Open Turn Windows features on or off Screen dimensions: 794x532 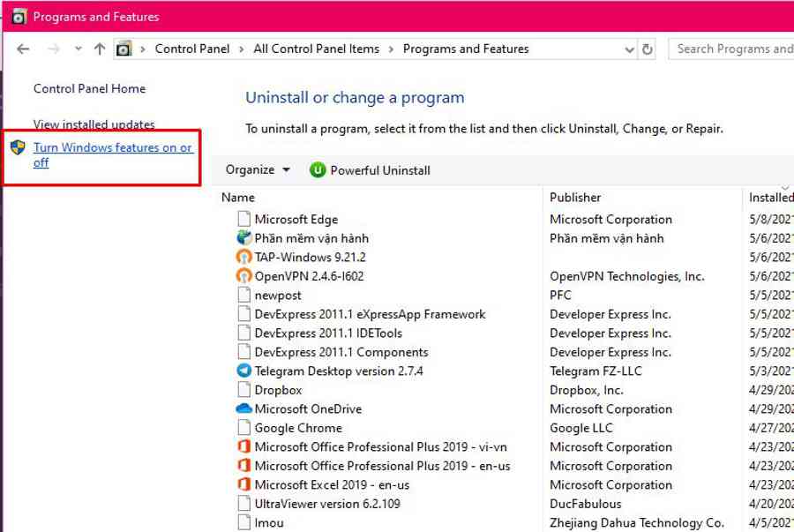(112, 155)
